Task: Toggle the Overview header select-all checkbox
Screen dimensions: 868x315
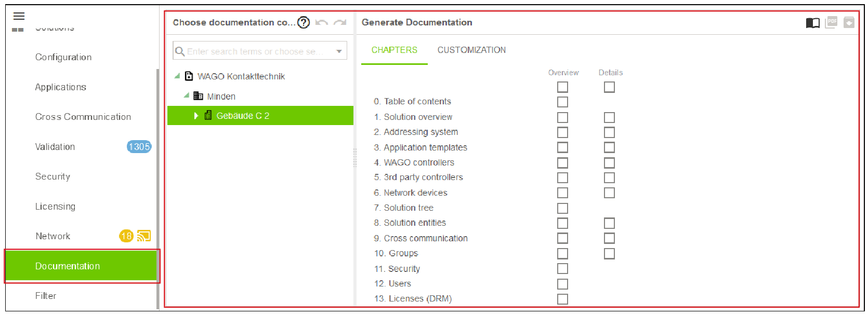Action: [562, 87]
